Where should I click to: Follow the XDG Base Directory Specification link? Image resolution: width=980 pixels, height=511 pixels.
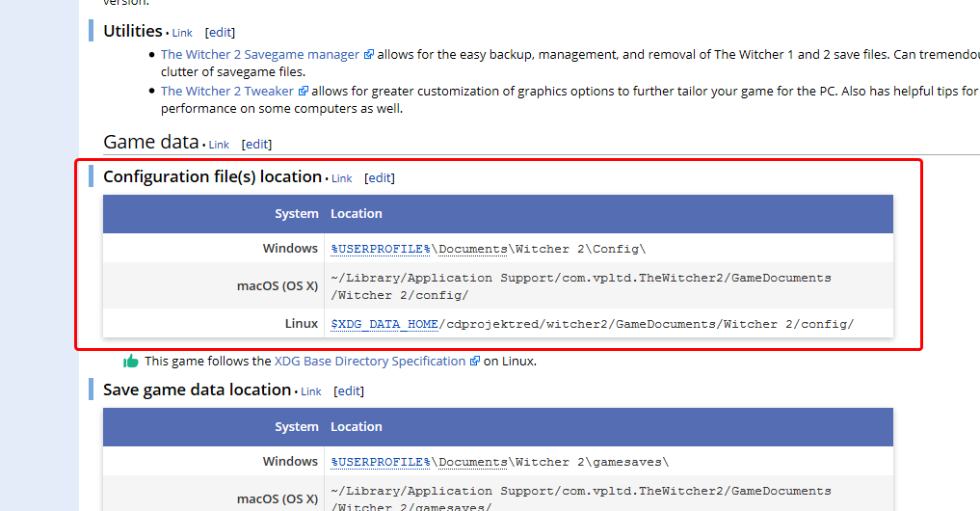point(369,362)
